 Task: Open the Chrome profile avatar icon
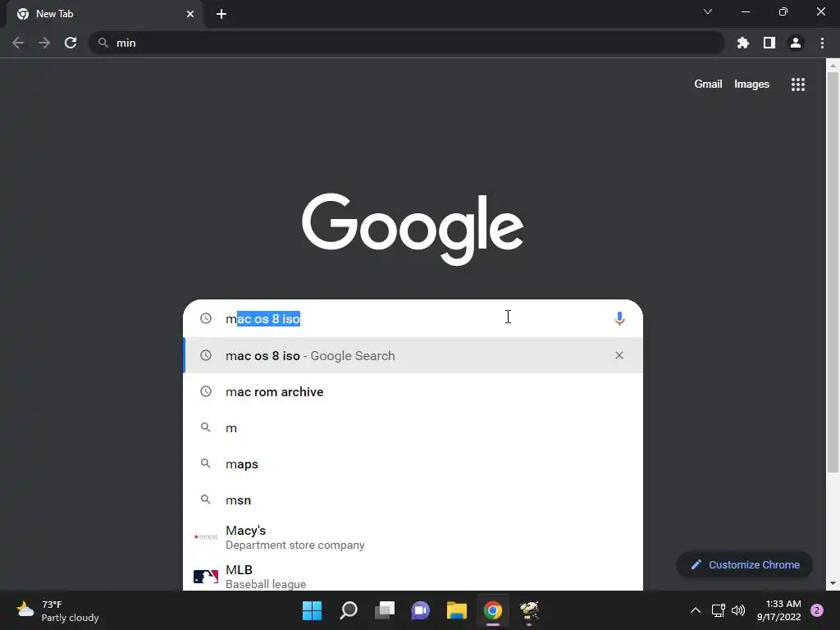coord(796,43)
